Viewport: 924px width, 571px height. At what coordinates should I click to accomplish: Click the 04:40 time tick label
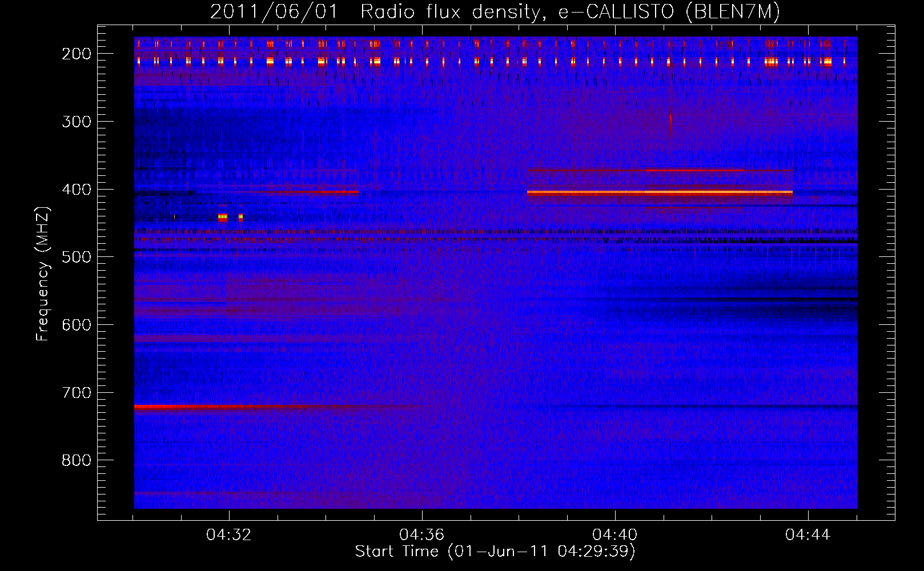[x=615, y=534]
